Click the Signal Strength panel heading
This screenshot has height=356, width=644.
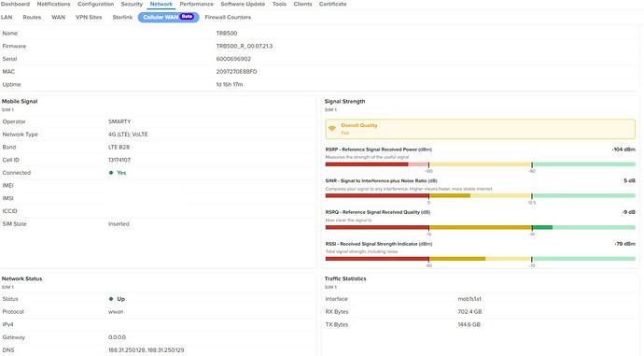pos(344,101)
